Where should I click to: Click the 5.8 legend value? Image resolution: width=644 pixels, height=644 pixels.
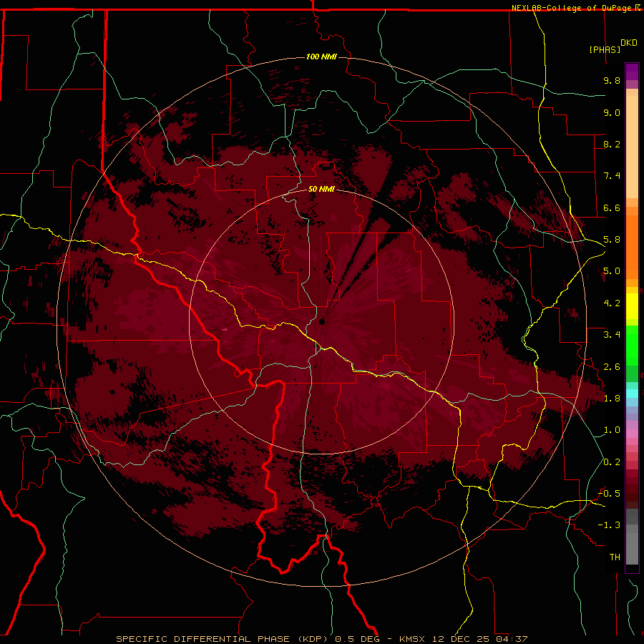[612, 240]
